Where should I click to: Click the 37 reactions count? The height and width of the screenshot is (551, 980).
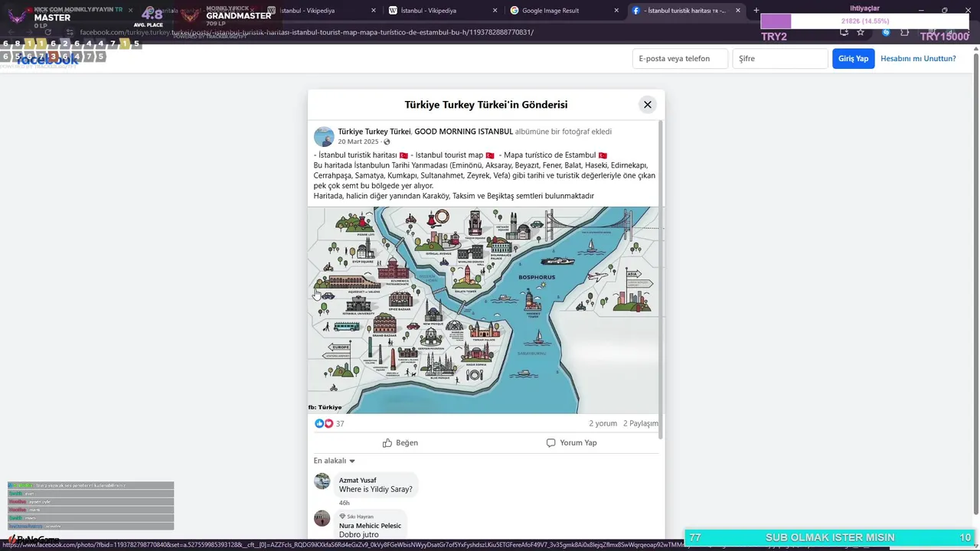click(x=340, y=423)
